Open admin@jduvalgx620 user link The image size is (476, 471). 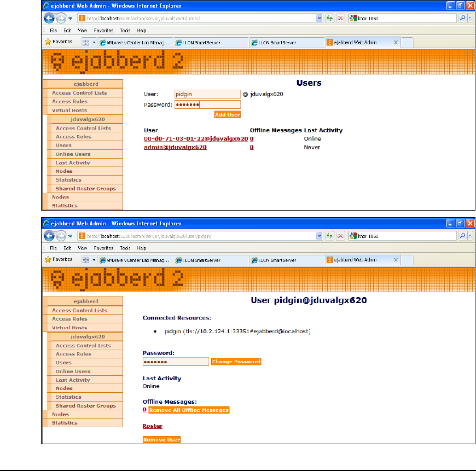click(x=175, y=147)
